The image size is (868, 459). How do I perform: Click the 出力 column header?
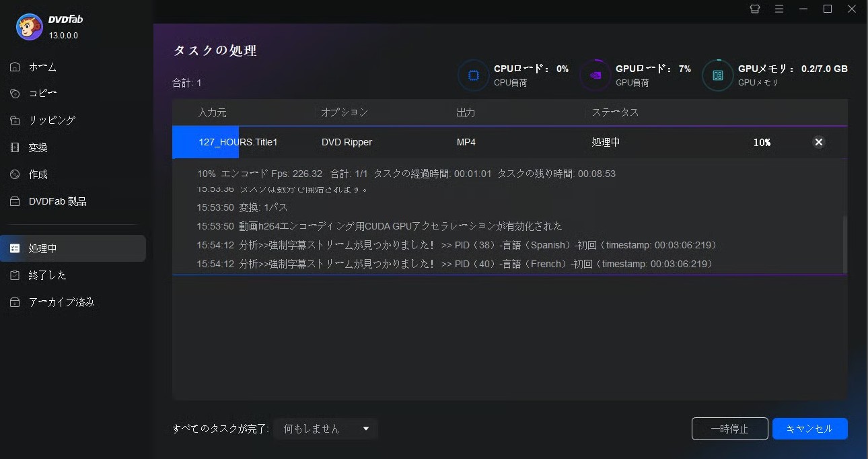pyautogui.click(x=466, y=112)
